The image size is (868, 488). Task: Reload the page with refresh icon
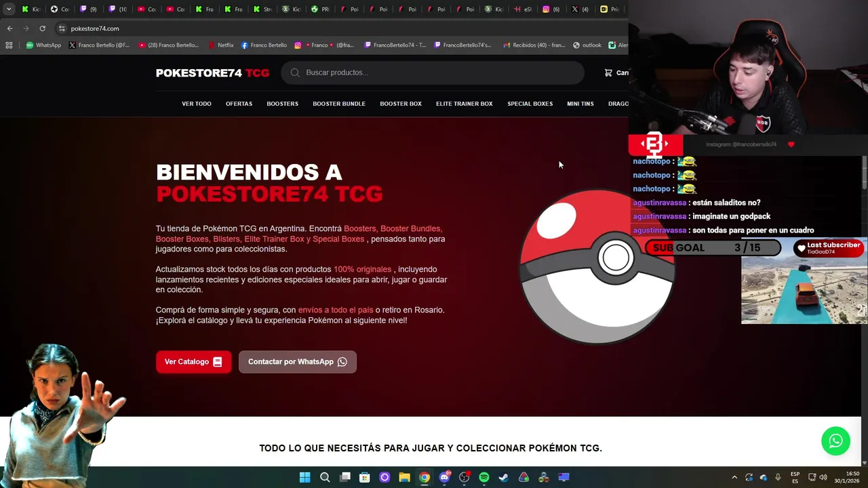tap(42, 28)
